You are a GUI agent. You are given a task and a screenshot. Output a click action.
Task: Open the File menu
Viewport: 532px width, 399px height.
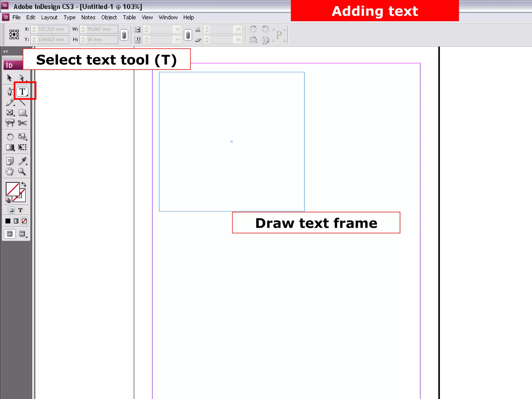tap(16, 17)
